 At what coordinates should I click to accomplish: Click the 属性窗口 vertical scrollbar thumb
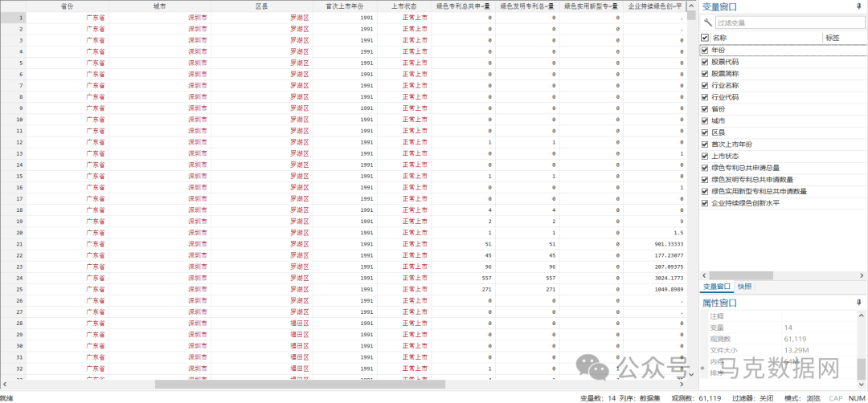[x=861, y=368]
